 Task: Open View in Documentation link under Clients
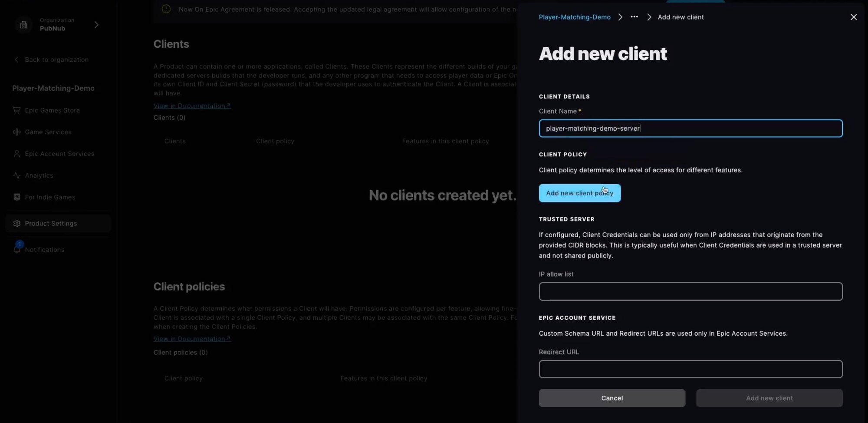point(192,106)
